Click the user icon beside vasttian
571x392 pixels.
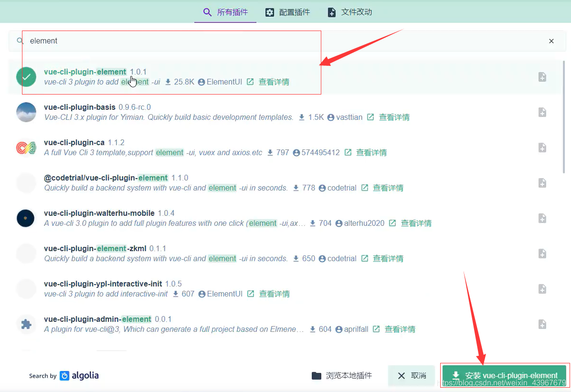(331, 117)
